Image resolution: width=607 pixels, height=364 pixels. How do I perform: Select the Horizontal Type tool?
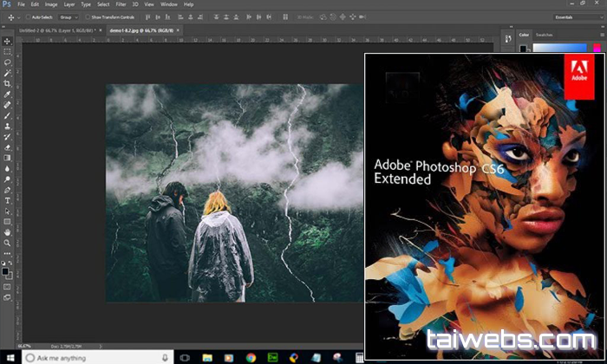click(x=7, y=200)
